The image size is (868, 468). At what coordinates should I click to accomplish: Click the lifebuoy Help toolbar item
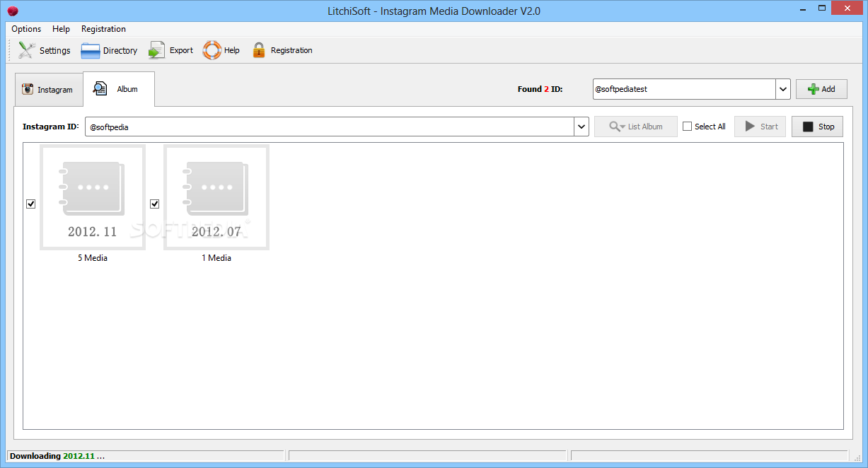point(221,50)
